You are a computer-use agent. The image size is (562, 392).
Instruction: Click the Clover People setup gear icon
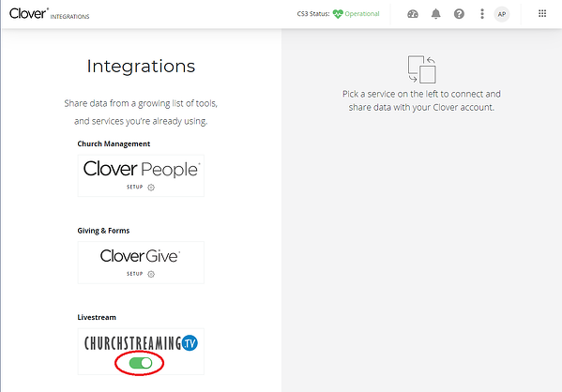(151, 188)
